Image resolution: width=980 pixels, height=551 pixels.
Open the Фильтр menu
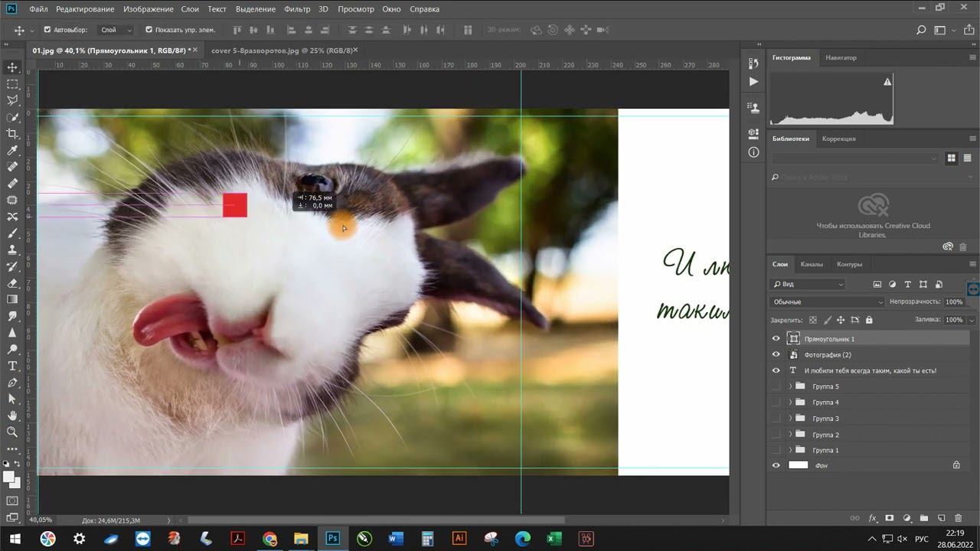[297, 9]
